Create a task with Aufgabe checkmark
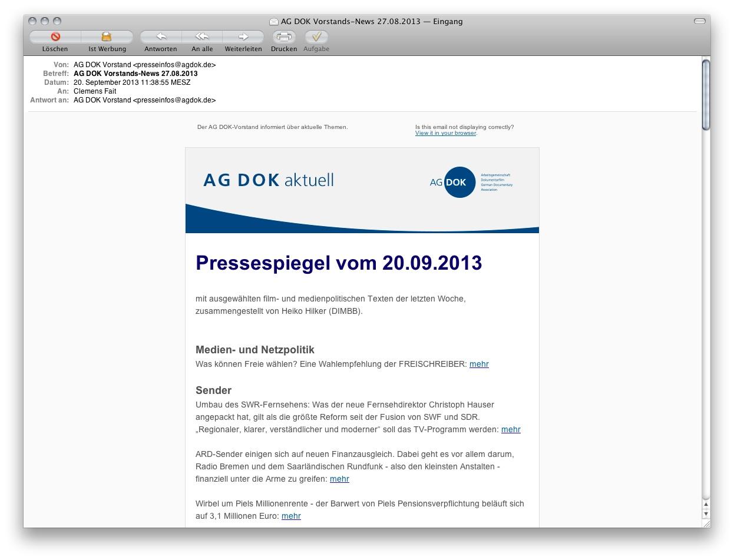The width and height of the screenshot is (734, 560). [x=316, y=37]
